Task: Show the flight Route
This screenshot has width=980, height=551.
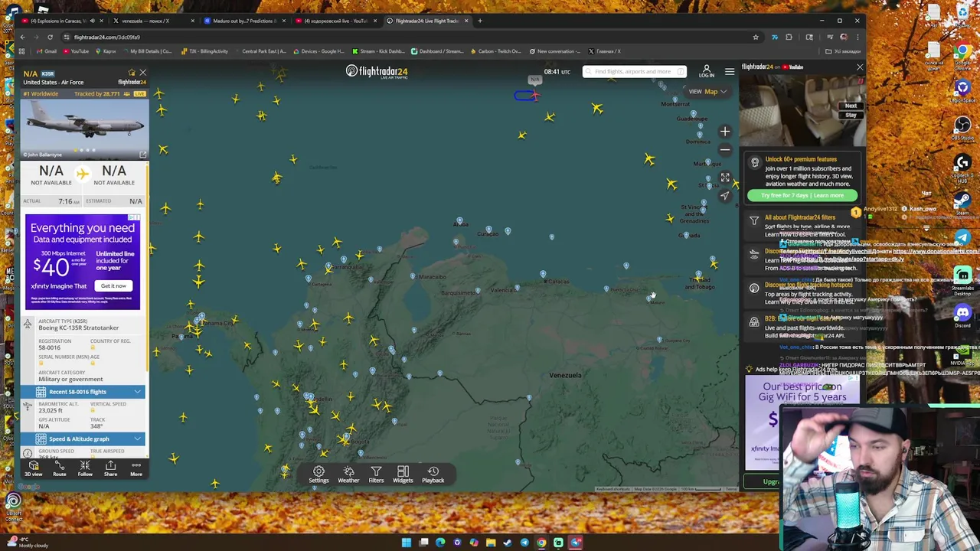Action: click(x=59, y=468)
